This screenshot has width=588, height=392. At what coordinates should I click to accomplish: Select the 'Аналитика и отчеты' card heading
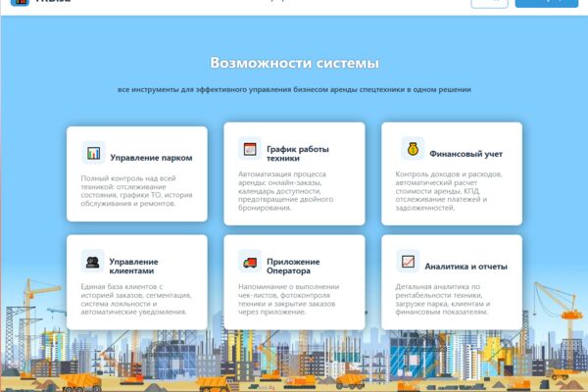click(465, 267)
